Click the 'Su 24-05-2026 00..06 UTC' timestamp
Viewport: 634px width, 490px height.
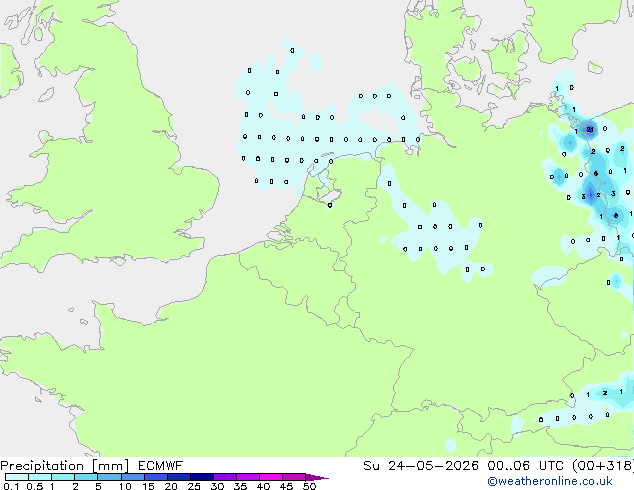(463, 466)
